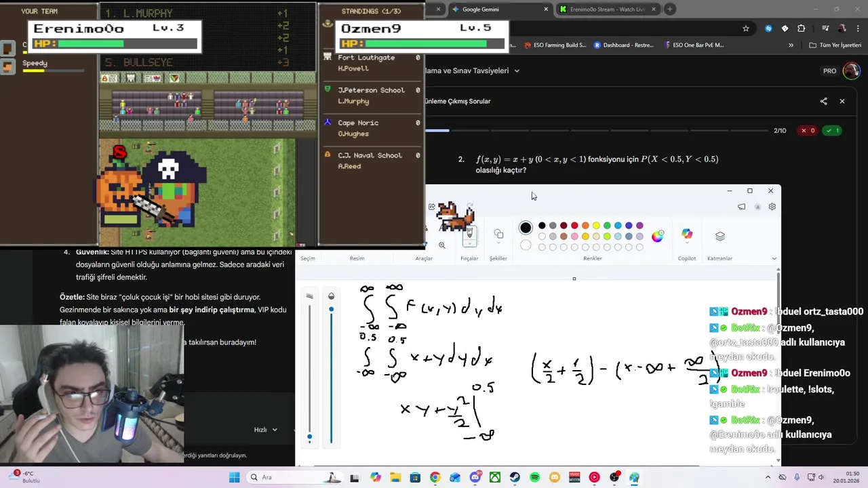
Task: Open the Gemini account avatar
Action: (851, 70)
